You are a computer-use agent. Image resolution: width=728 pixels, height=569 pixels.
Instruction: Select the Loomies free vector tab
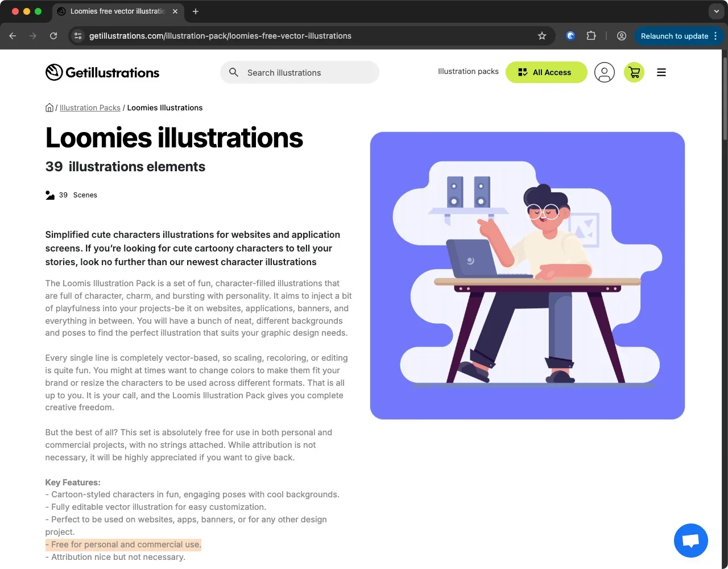(x=118, y=11)
